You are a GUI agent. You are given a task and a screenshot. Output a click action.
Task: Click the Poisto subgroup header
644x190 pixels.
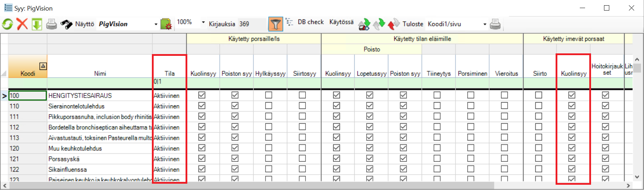[372, 49]
